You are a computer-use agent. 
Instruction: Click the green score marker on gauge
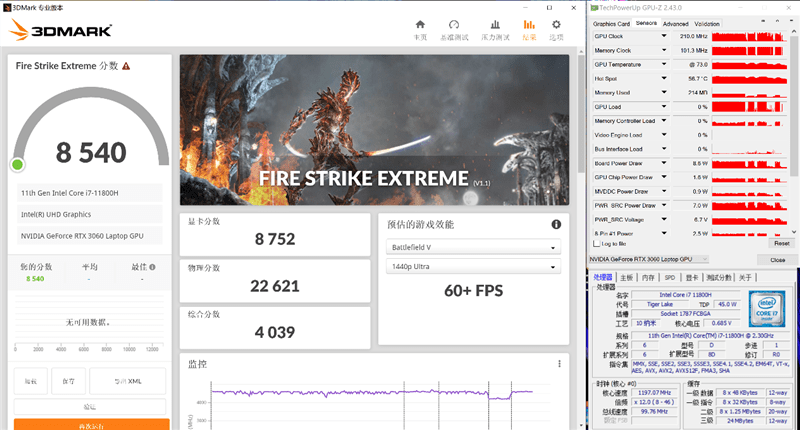(x=17, y=164)
